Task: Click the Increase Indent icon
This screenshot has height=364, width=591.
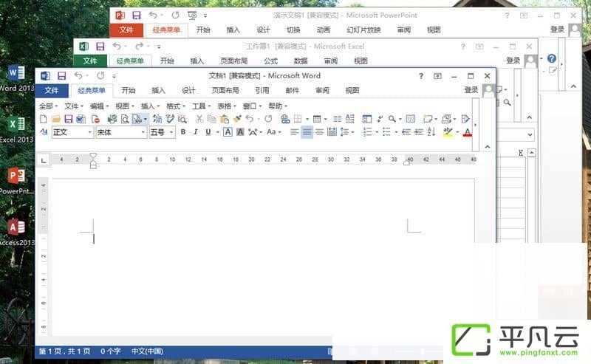Action: pyautogui.click(x=419, y=132)
